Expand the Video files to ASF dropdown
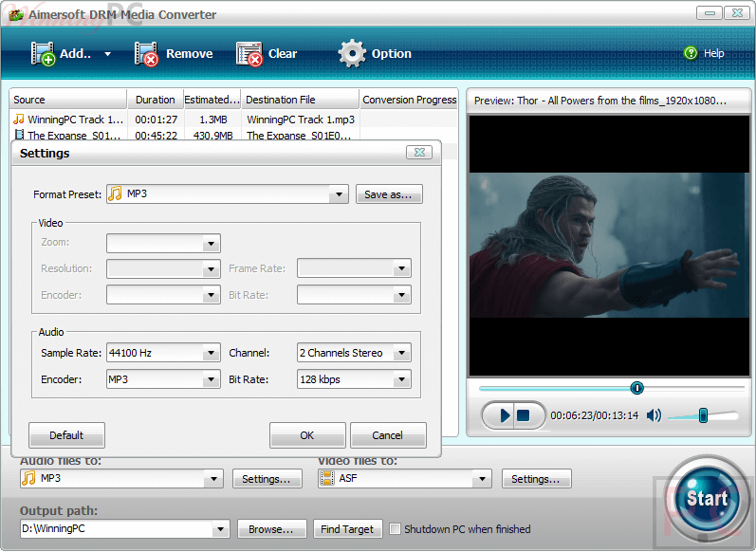The width and height of the screenshot is (756, 552). click(482, 479)
